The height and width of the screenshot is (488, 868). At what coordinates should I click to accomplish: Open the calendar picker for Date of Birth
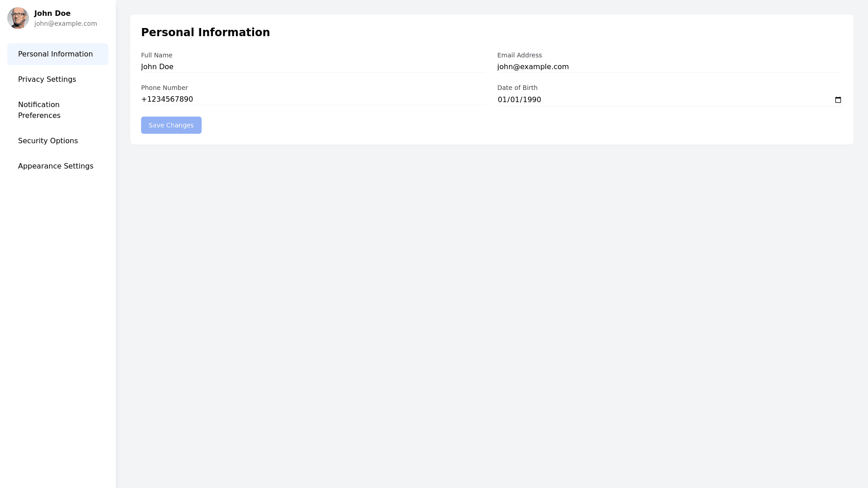coord(838,100)
